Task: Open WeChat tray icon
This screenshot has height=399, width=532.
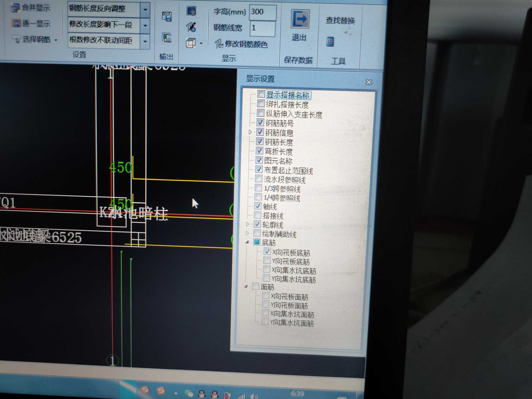Action: tap(189, 393)
